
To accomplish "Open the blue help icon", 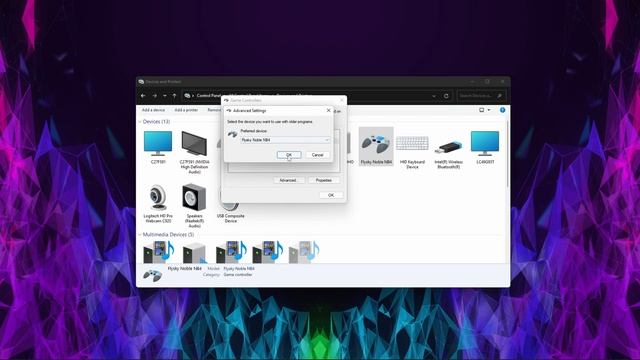I will pyautogui.click(x=502, y=110).
